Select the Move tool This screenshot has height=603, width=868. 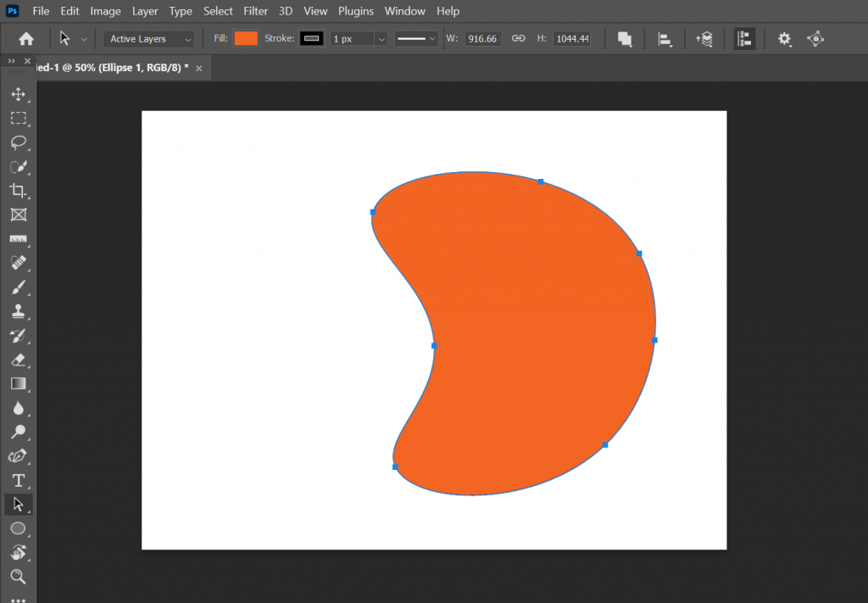[x=19, y=94]
